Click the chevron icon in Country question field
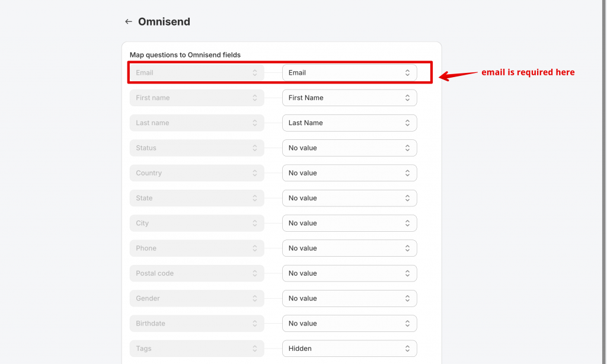The height and width of the screenshot is (364, 607). tap(255, 173)
